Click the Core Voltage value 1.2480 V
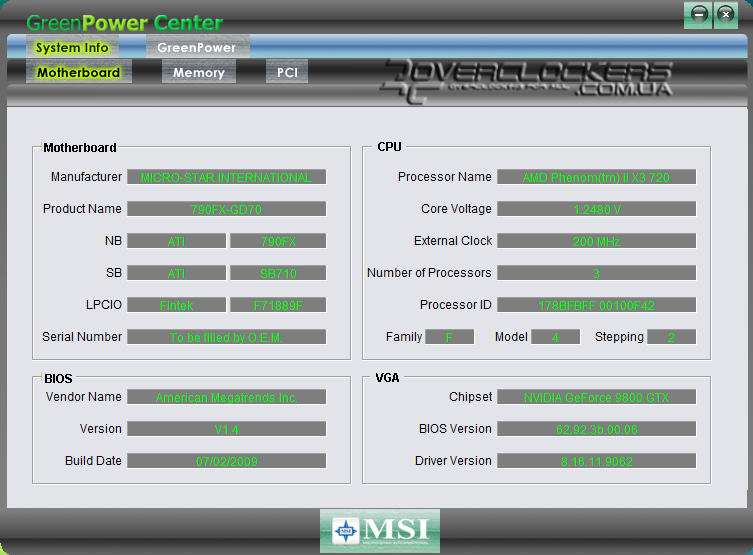The width and height of the screenshot is (753, 555). 596,209
